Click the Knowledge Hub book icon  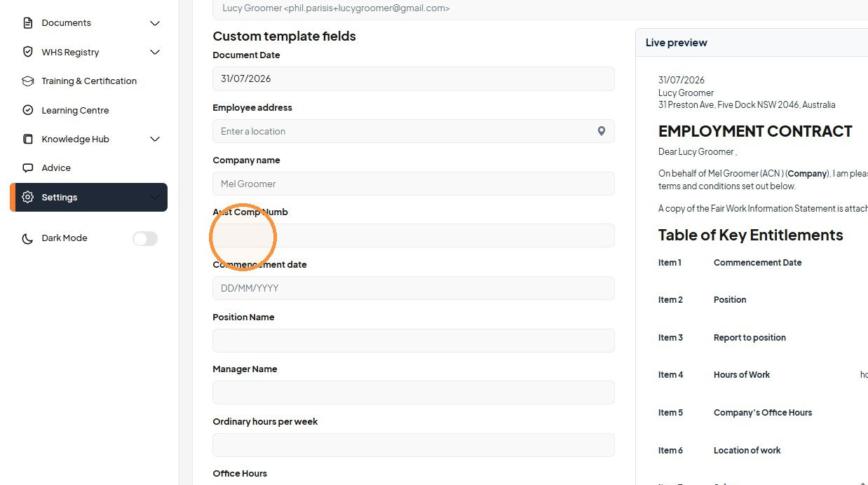(x=28, y=139)
